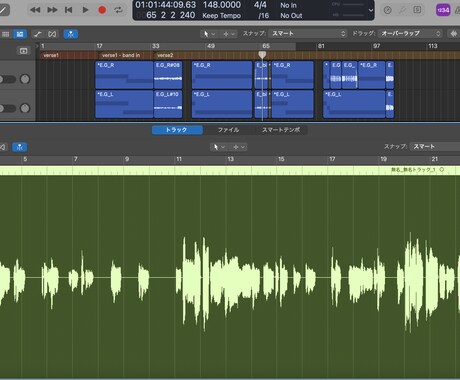Select the verse1 marker
The image size is (460, 380).
click(x=51, y=55)
